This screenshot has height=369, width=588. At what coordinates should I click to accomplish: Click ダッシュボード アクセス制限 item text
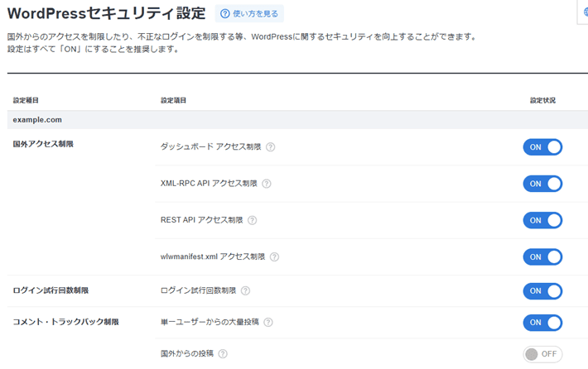(x=210, y=146)
